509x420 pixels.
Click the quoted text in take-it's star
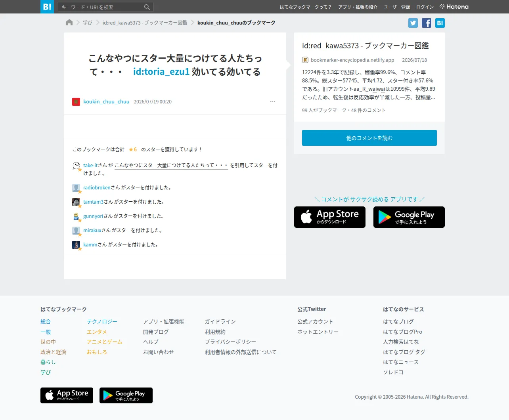171,166
